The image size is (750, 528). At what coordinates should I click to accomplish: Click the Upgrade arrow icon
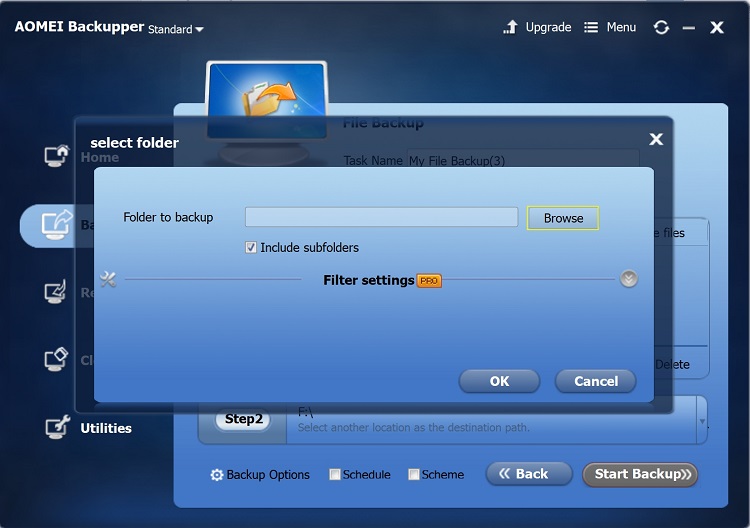(511, 27)
